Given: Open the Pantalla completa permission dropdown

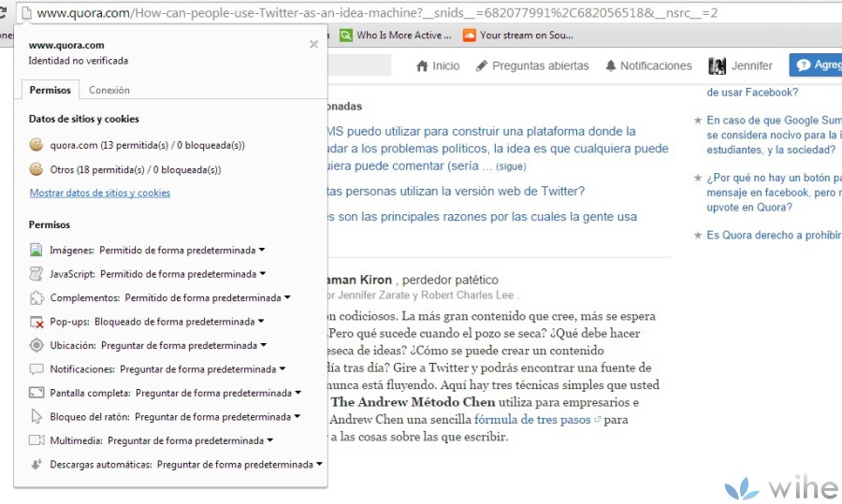Looking at the screenshot, I should 218,393.
